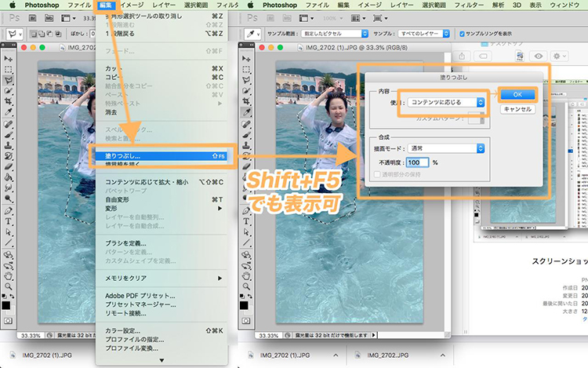The image size is (588, 368).
Task: Select Polygonal Lasso in 塗りつぶし-dialog window toolbox
Action: coord(246,80)
